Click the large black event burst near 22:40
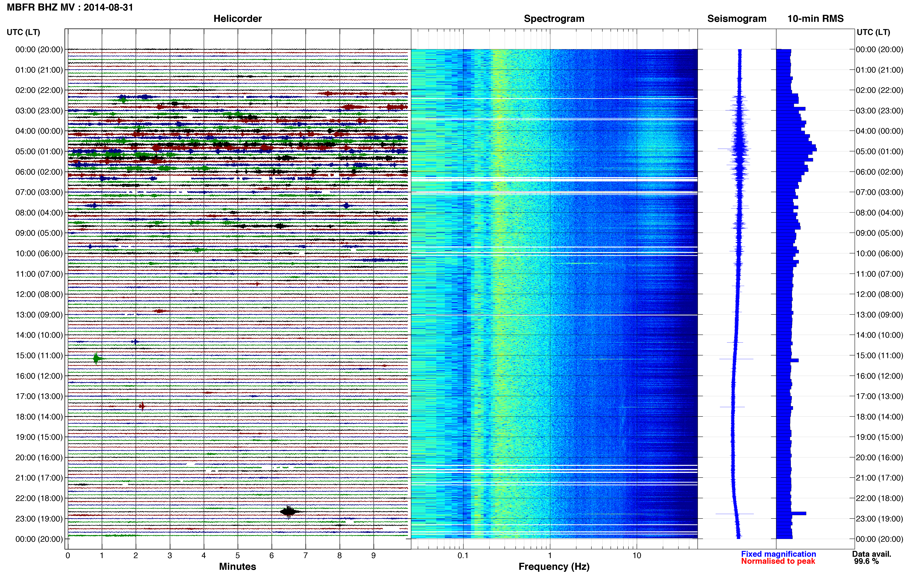 [x=289, y=512]
